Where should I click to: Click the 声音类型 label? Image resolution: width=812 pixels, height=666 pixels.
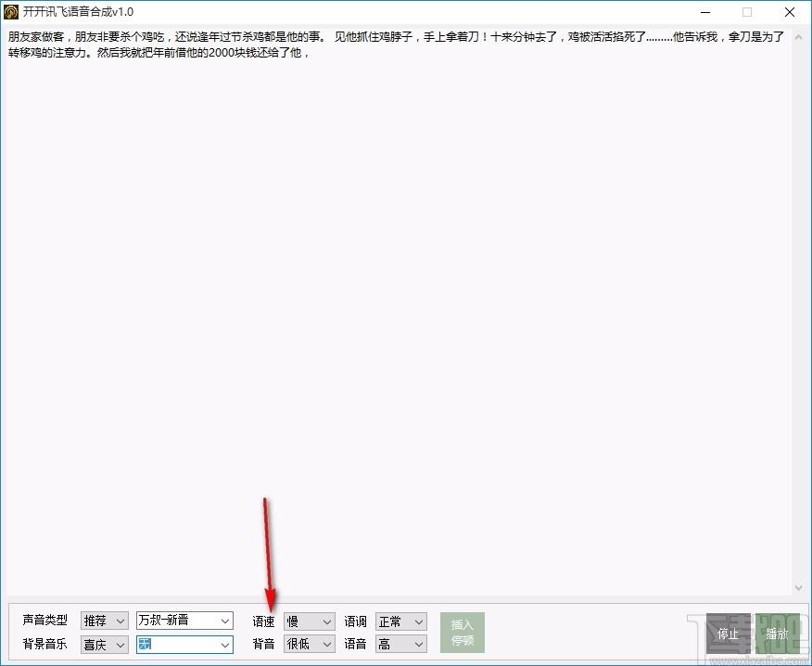coord(45,620)
